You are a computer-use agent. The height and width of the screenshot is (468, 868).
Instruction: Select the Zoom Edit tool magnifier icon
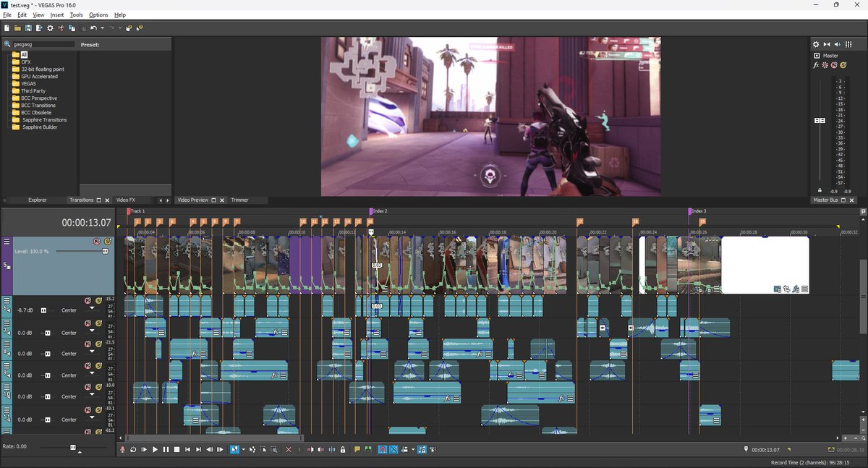point(273,450)
